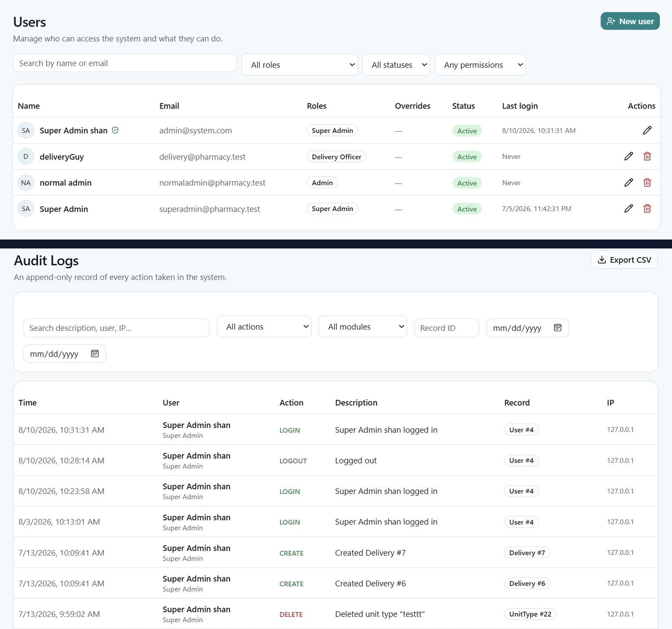Click the Overrides column header

(413, 106)
